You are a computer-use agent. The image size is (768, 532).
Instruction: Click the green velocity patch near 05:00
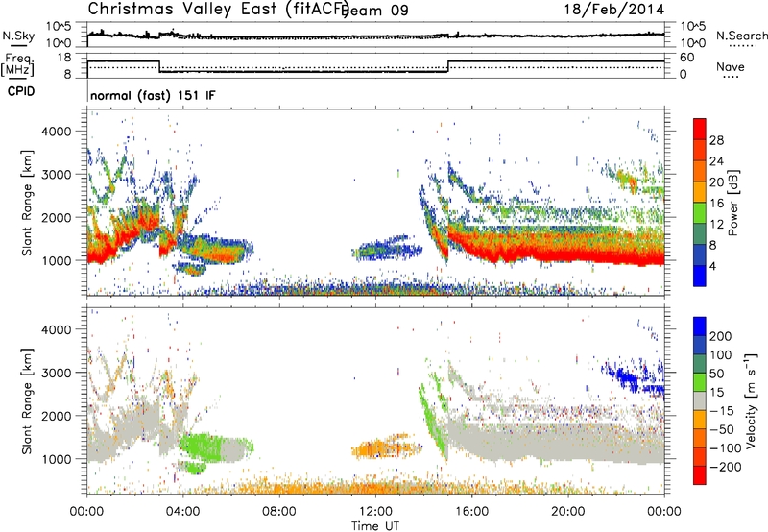coord(201,446)
